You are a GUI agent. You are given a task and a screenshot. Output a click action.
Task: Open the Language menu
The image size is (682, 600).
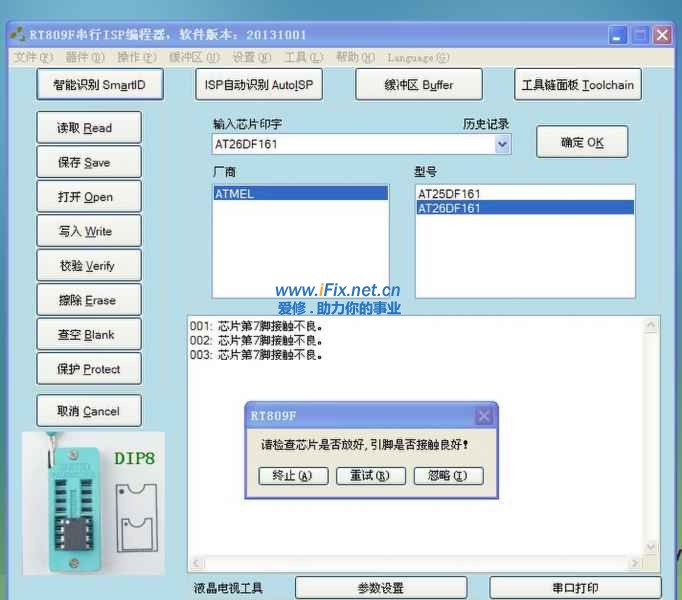[418, 58]
